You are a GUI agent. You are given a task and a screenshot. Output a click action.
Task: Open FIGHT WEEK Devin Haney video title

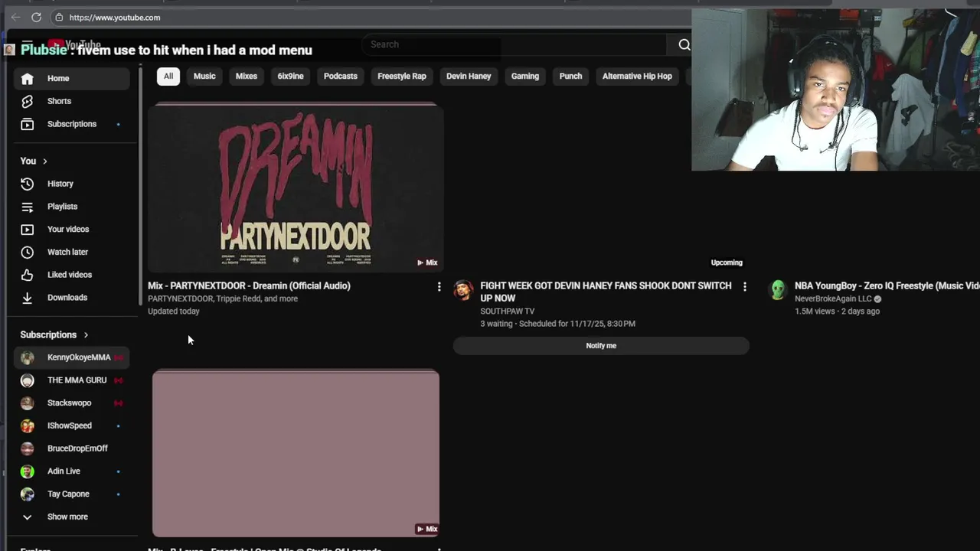[606, 292]
